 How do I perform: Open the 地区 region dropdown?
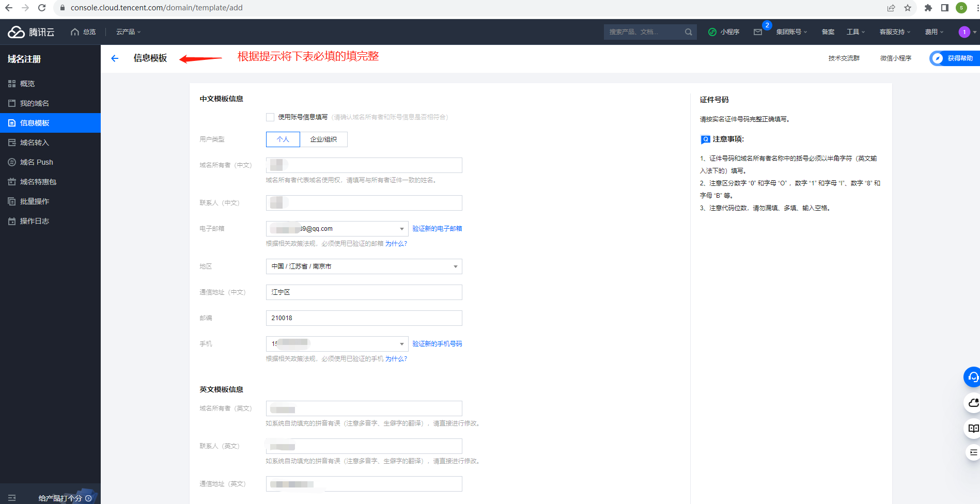tap(364, 266)
